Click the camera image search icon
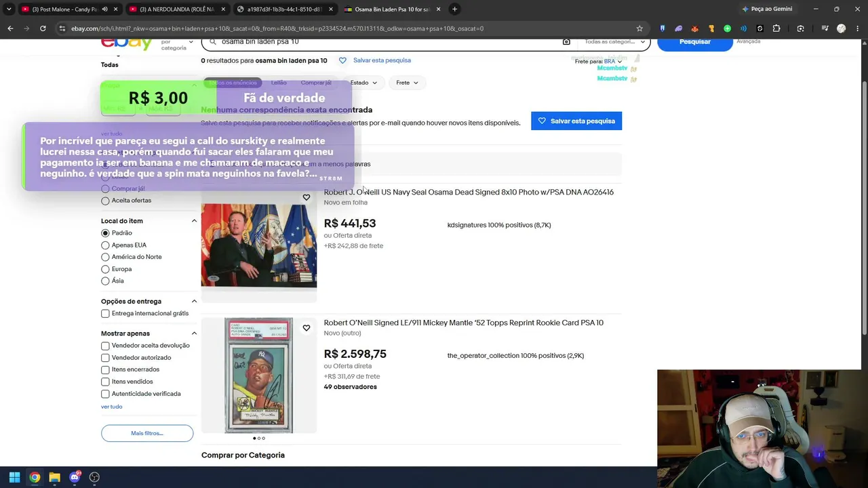The height and width of the screenshot is (488, 868). [x=566, y=41]
